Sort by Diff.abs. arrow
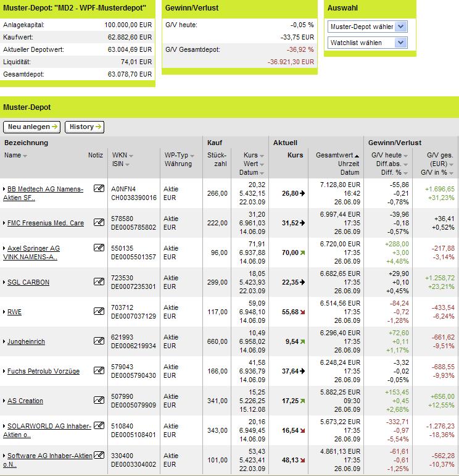The image size is (459, 476). (x=405, y=165)
